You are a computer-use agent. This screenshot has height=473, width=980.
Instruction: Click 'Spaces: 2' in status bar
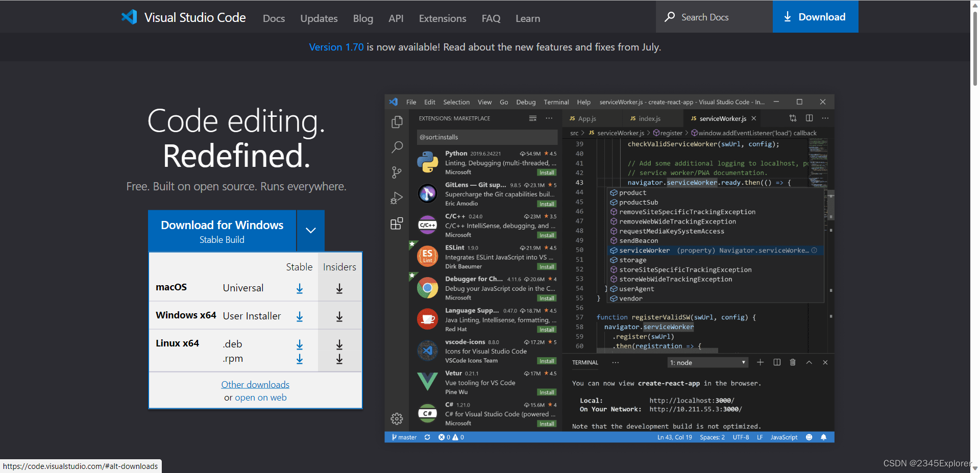click(712, 437)
